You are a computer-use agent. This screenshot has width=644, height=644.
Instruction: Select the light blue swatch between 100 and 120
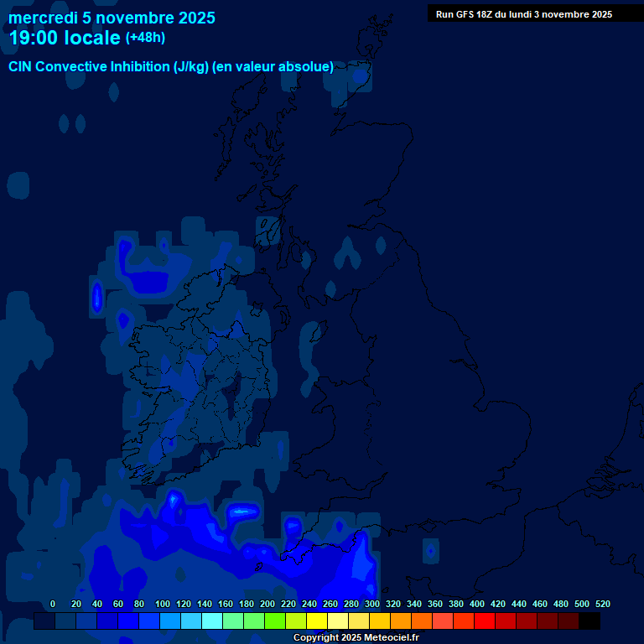[x=170, y=621]
